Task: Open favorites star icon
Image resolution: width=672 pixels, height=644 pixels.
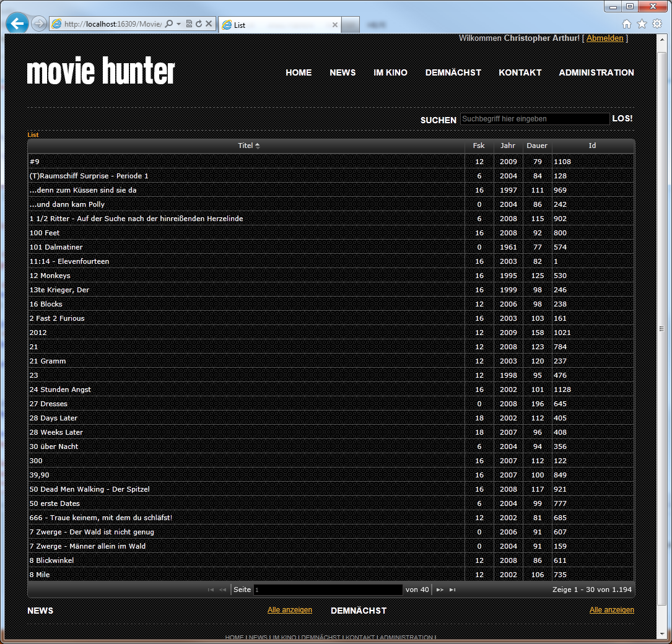Action: [x=642, y=24]
